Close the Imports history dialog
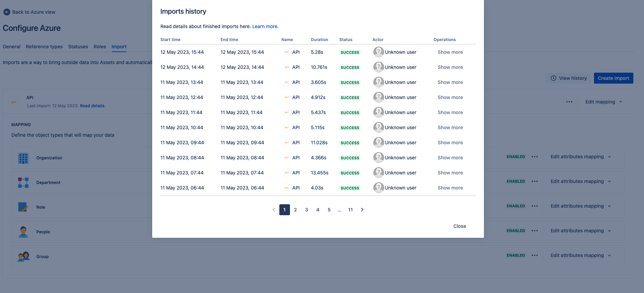Screen dimensions: 644x293 pos(460,226)
